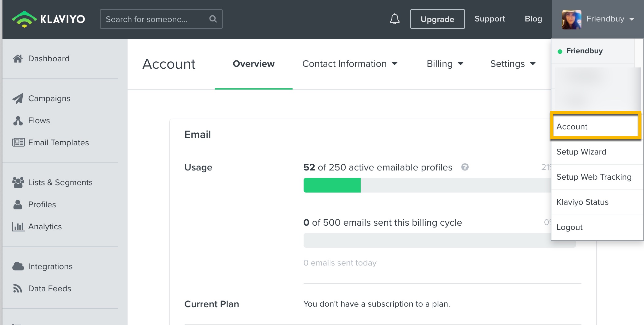View Analytics

point(45,227)
